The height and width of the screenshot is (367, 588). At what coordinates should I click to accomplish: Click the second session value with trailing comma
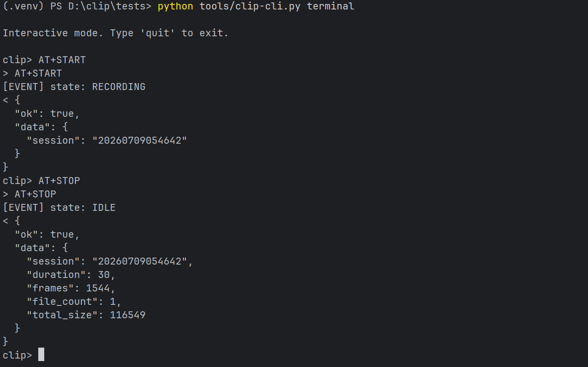click(x=143, y=261)
